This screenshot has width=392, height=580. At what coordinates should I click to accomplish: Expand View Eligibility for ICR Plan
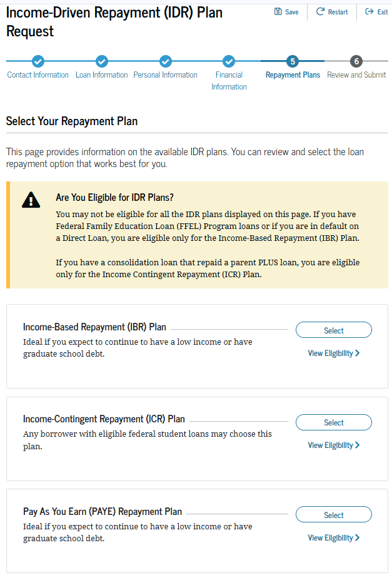pos(333,445)
